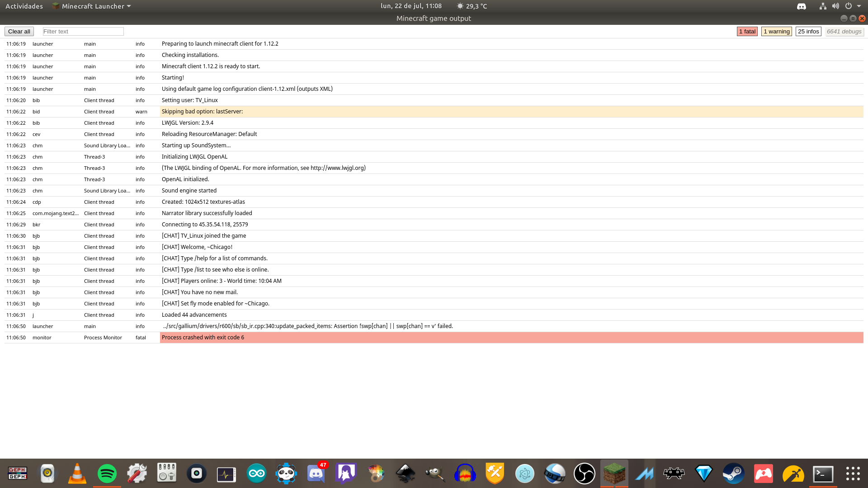Click the Minecraft grass block dock icon

614,474
